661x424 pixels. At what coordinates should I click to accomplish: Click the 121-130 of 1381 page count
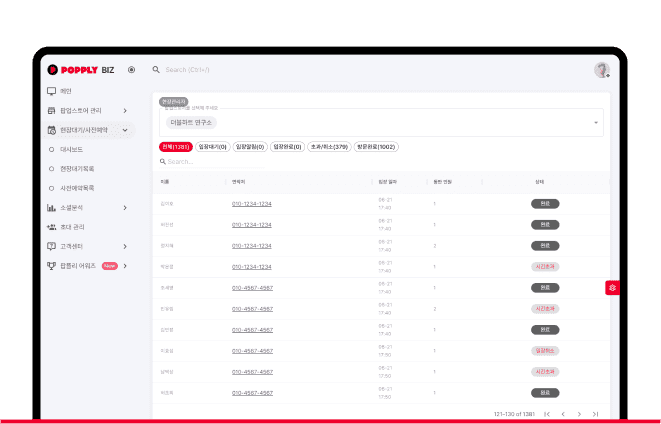[x=514, y=414]
